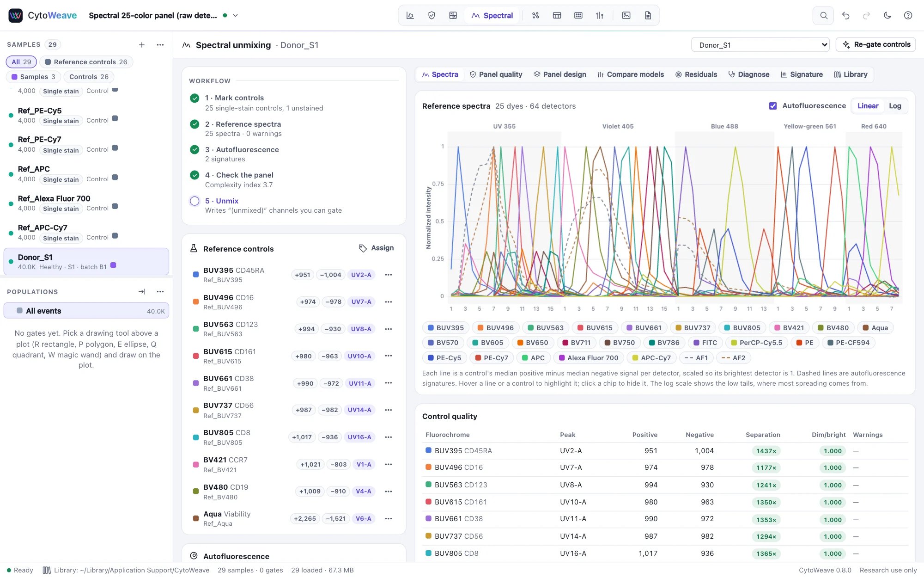Select the Linear scale option
The image size is (924, 578).
(868, 106)
